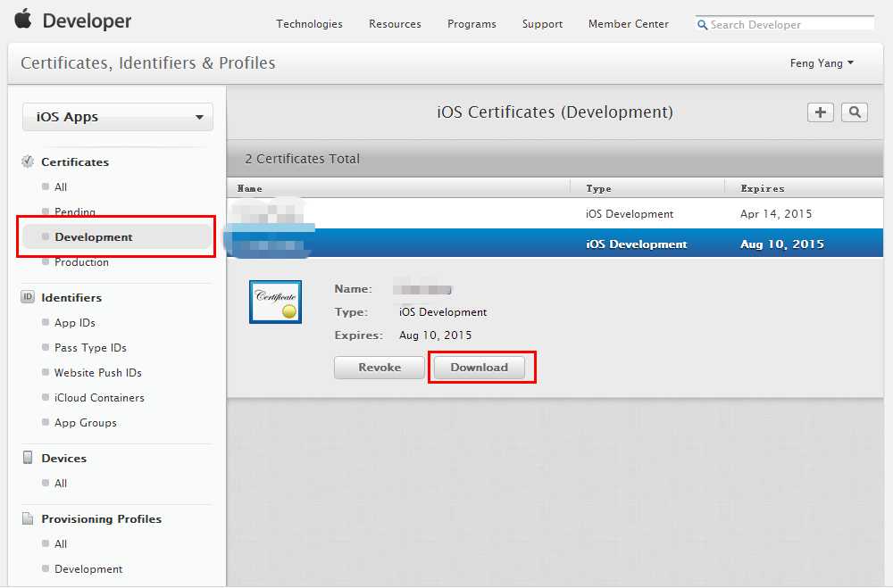Select Pending certificates
The height and width of the screenshot is (588, 893).
tap(75, 211)
